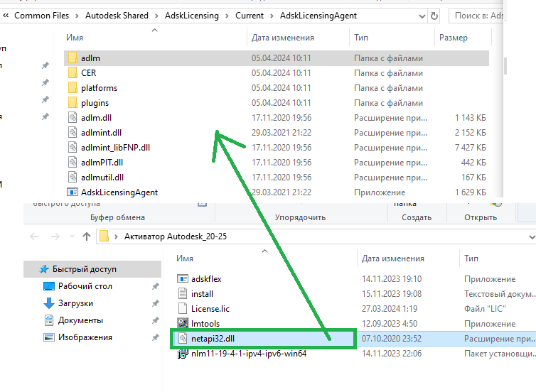Sort by Размер column header
Screen dimensions: 536x392
(453, 37)
